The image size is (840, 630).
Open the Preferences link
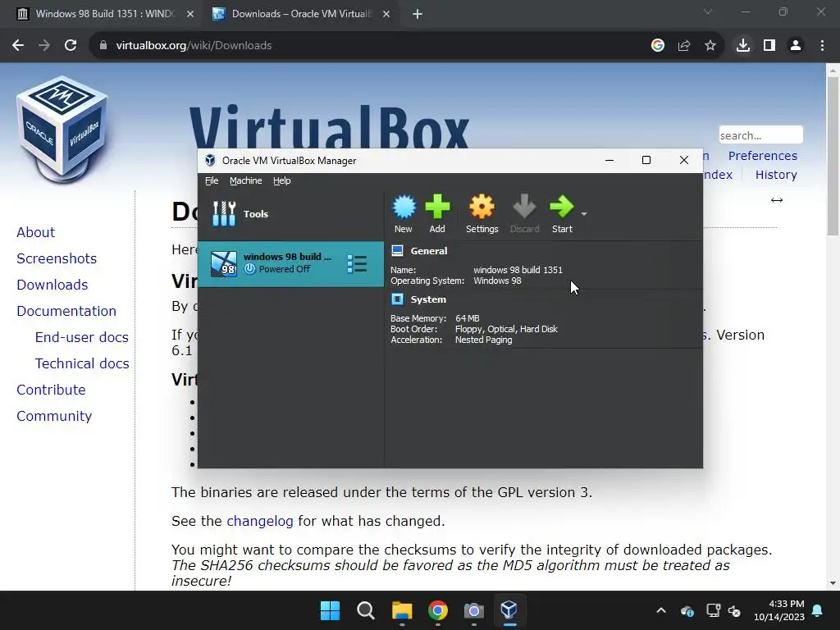[x=762, y=156]
